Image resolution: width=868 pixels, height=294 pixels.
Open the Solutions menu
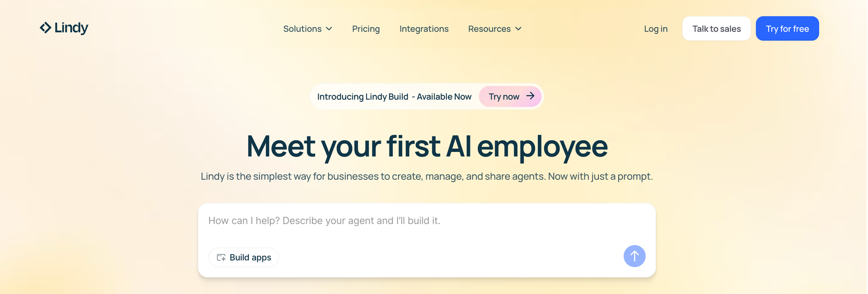coord(302,29)
